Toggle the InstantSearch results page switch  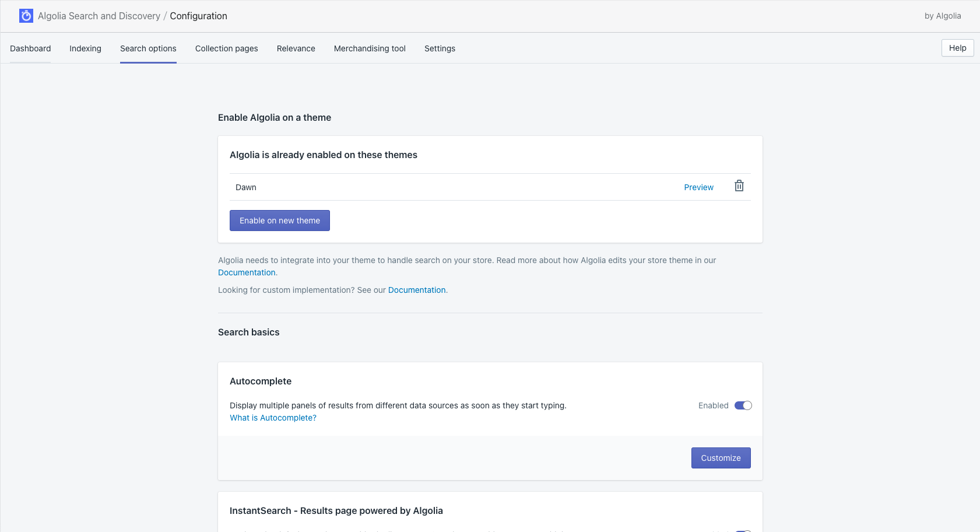(743, 530)
